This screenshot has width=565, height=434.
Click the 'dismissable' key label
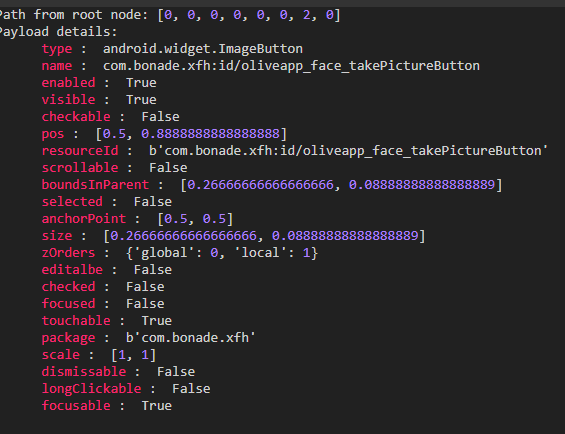click(x=84, y=372)
